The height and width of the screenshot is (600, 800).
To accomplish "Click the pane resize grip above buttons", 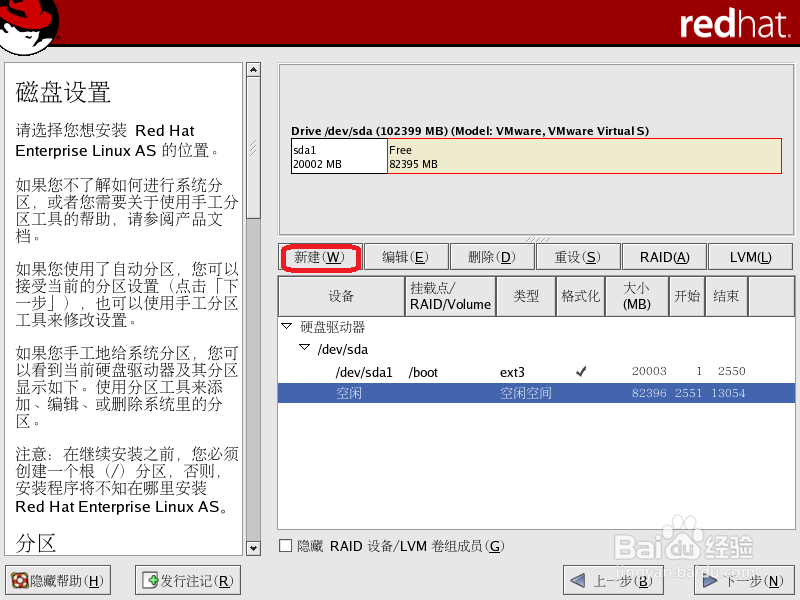I will pos(538,239).
